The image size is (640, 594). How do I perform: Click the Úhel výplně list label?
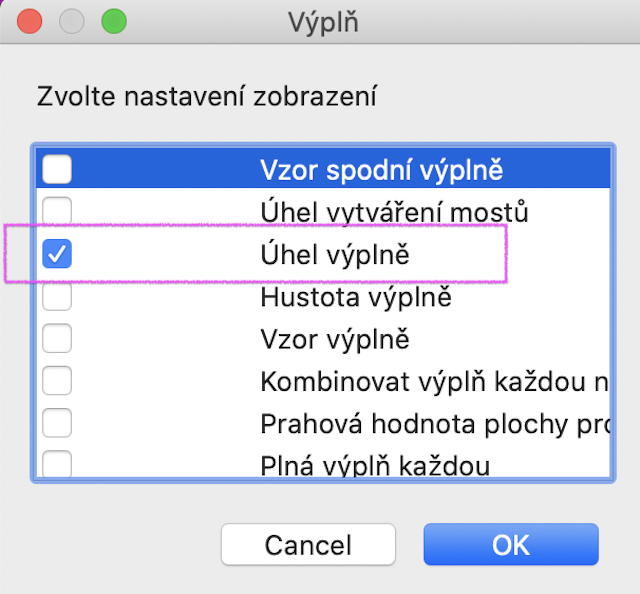335,255
